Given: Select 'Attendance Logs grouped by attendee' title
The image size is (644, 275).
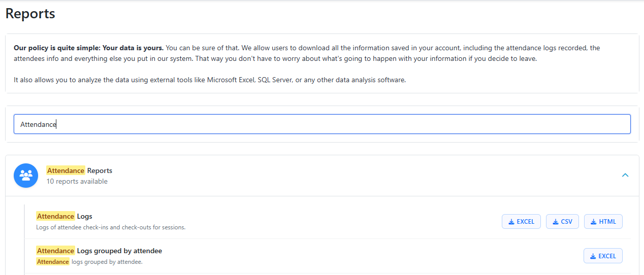Looking at the screenshot, I should [x=100, y=251].
